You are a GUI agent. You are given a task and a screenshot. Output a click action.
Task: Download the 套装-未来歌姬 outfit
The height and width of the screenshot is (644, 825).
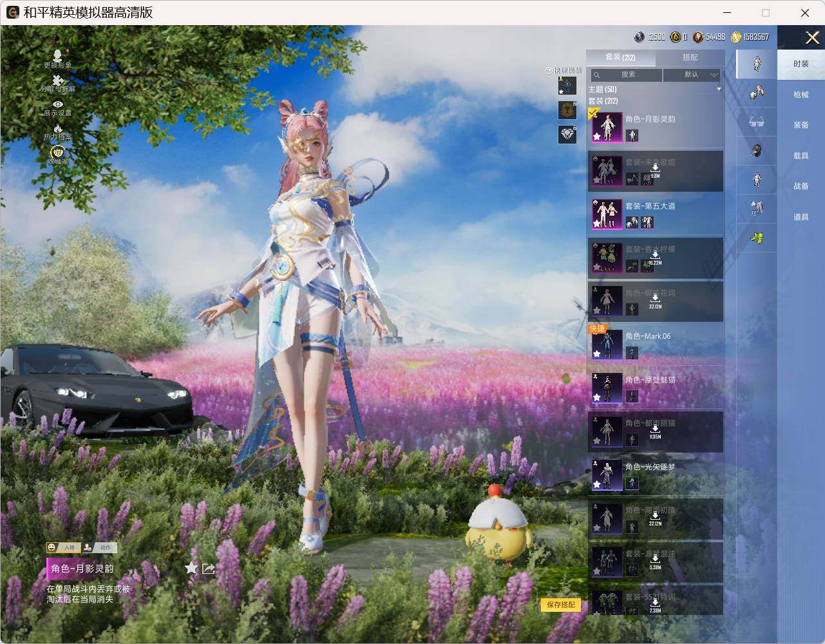point(654,171)
